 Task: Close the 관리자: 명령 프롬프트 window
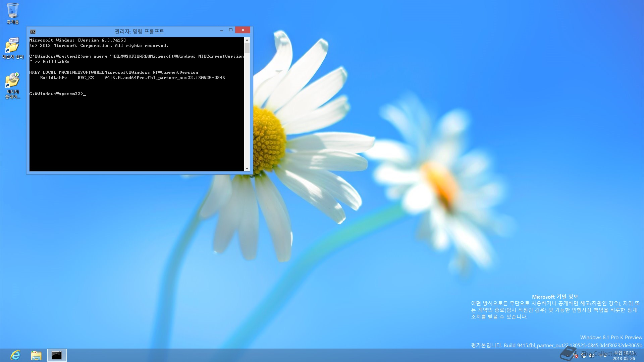(x=243, y=30)
